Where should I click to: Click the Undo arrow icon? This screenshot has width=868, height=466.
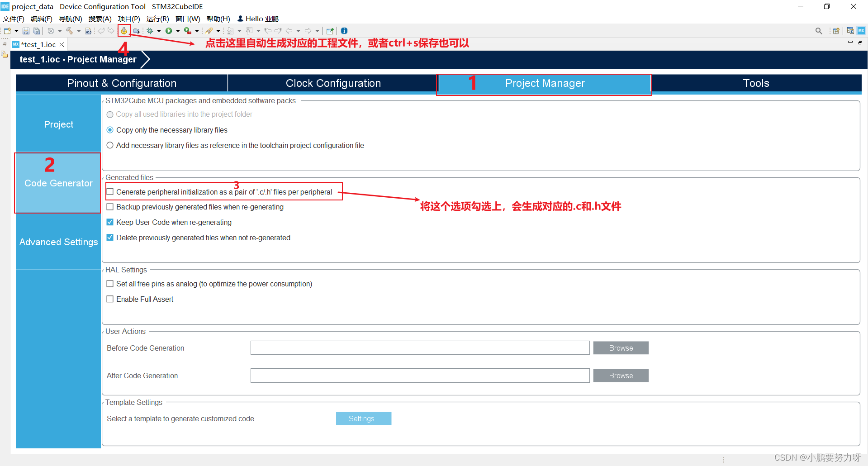click(x=101, y=31)
